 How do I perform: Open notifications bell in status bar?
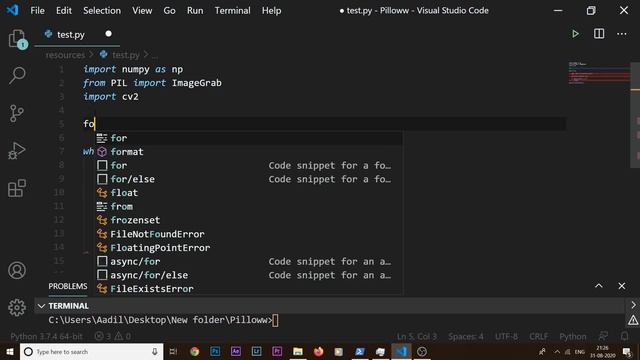tap(624, 336)
